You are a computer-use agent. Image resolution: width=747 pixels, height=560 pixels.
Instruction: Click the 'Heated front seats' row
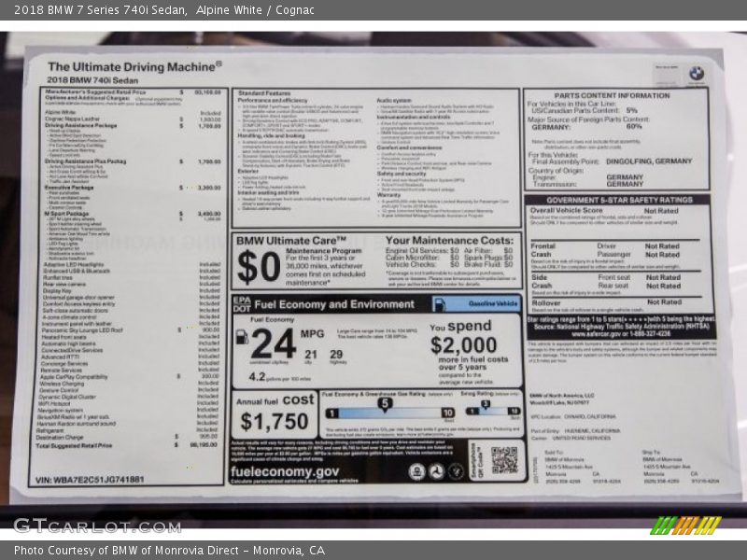[131, 337]
